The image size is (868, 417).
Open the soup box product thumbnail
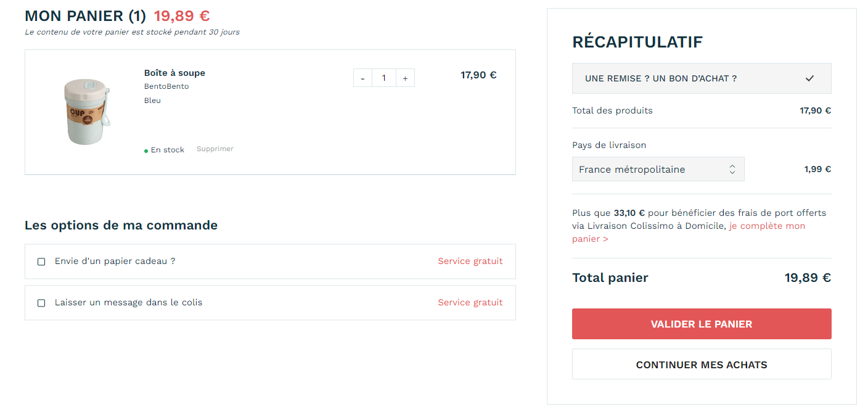tap(88, 112)
